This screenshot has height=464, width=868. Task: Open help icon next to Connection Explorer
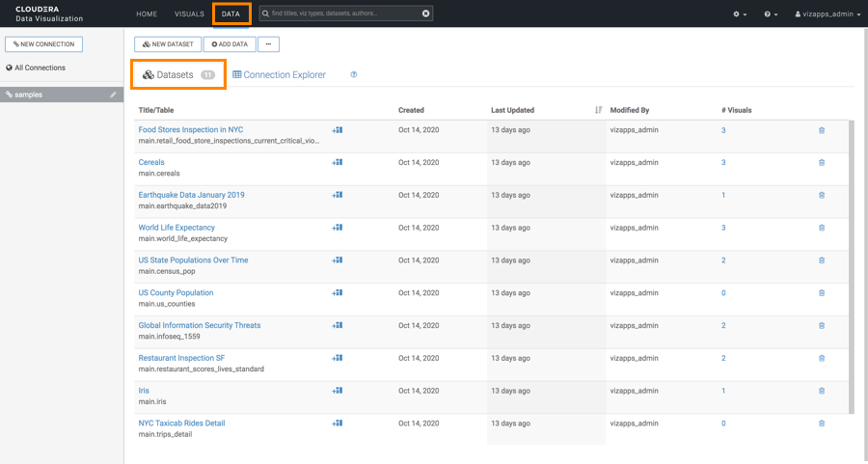tap(354, 75)
